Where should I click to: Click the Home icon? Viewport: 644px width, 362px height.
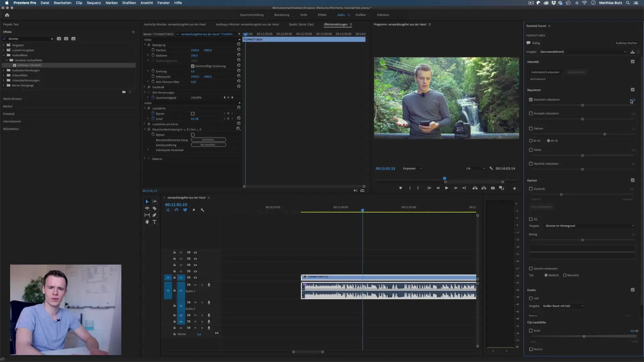click(7, 15)
